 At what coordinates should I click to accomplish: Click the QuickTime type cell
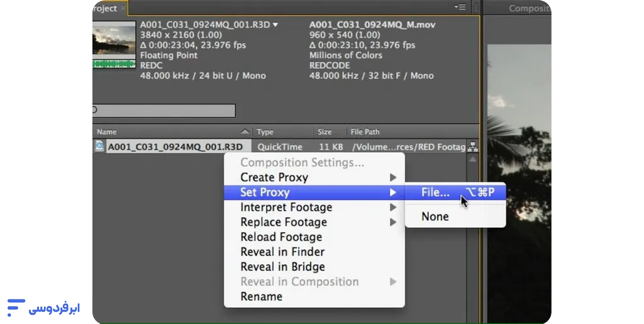(280, 147)
